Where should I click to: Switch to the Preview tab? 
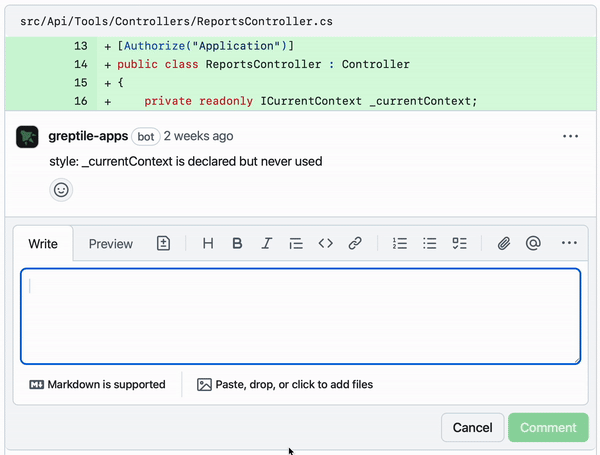coord(111,244)
